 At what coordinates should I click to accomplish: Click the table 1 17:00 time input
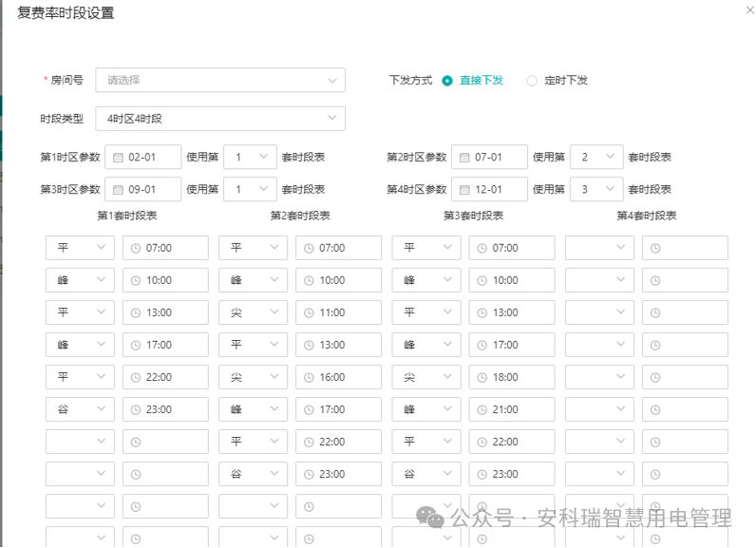point(165,345)
